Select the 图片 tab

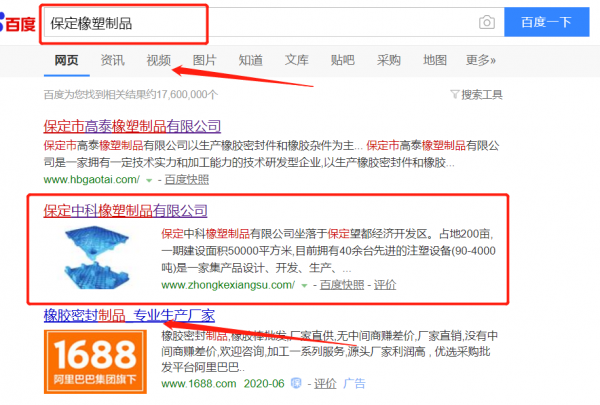coord(204,60)
